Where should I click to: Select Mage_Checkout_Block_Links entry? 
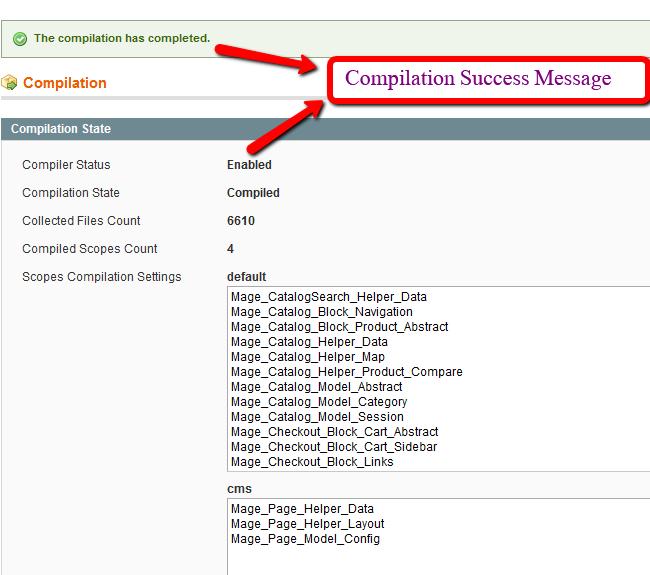312,462
